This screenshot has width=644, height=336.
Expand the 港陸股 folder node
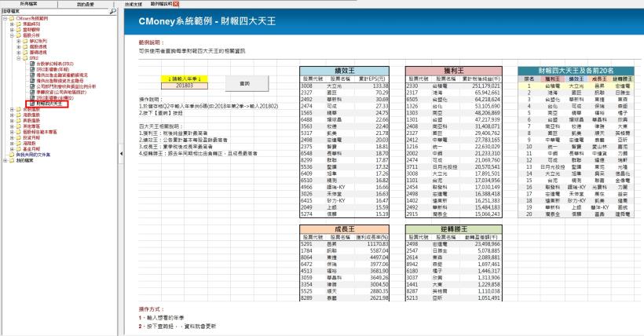[12, 144]
